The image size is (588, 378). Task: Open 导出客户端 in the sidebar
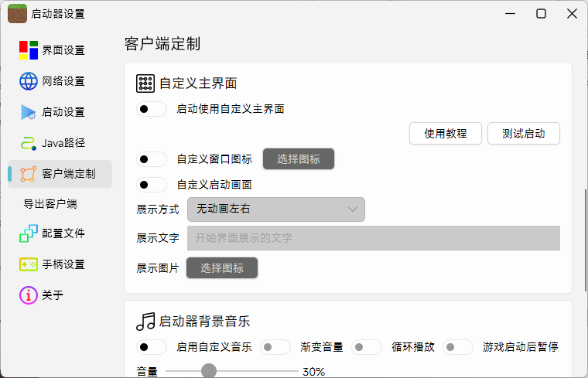pos(50,204)
